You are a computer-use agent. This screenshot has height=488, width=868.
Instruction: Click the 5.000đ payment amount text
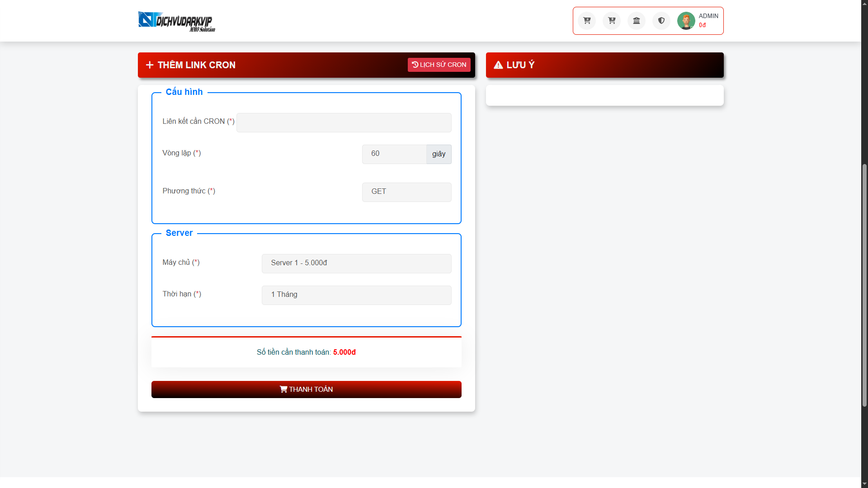(344, 352)
